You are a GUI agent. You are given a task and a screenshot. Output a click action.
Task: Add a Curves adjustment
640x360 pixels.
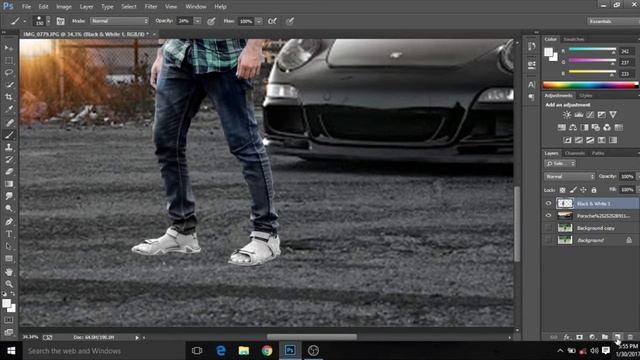point(590,115)
